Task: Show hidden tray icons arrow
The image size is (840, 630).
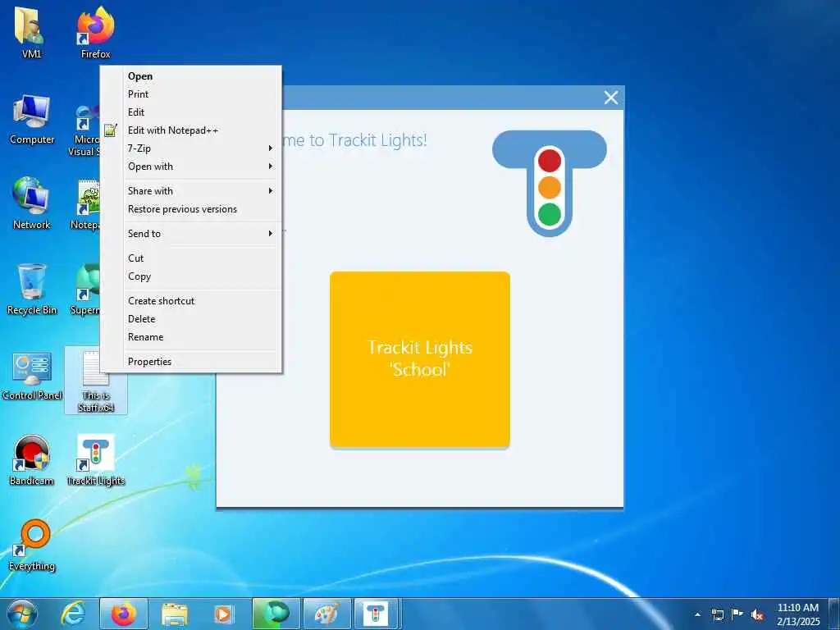Action: point(697,614)
